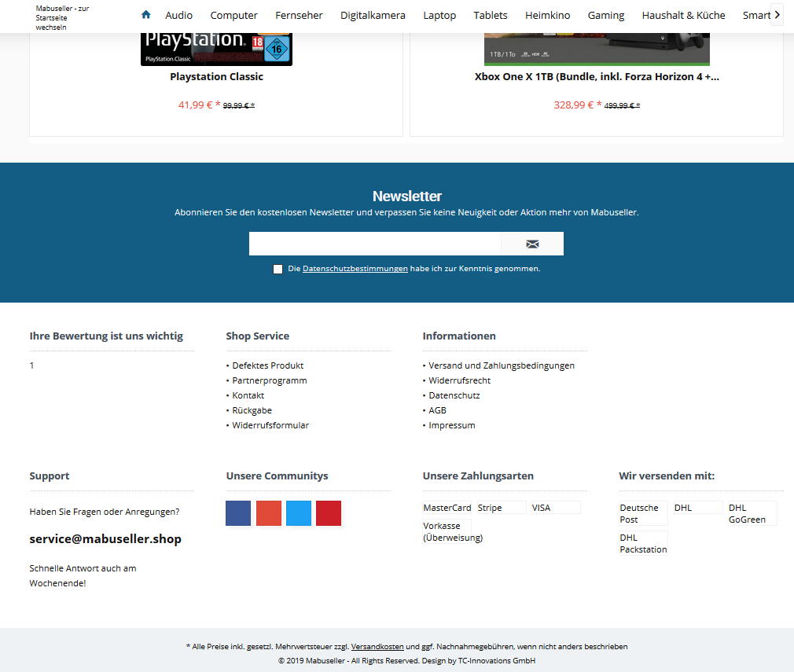This screenshot has height=672, width=794.
Task: Go to the home page icon
Action: 146,15
